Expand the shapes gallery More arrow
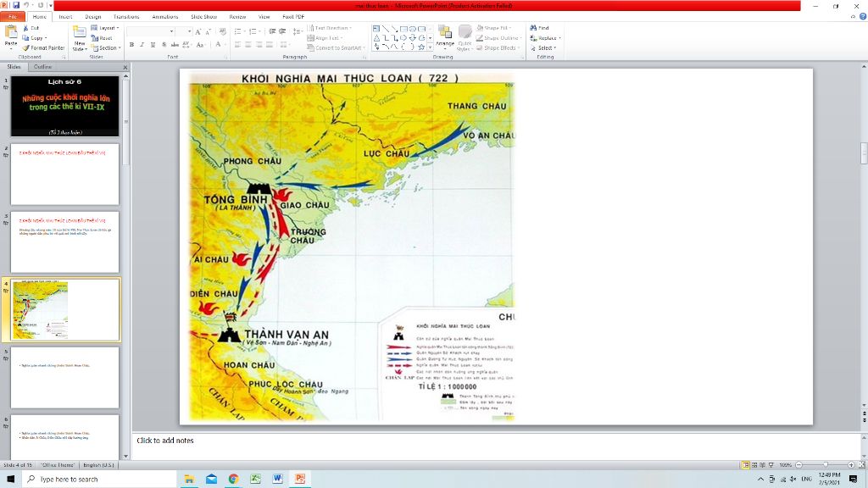868x488 pixels. [x=430, y=47]
